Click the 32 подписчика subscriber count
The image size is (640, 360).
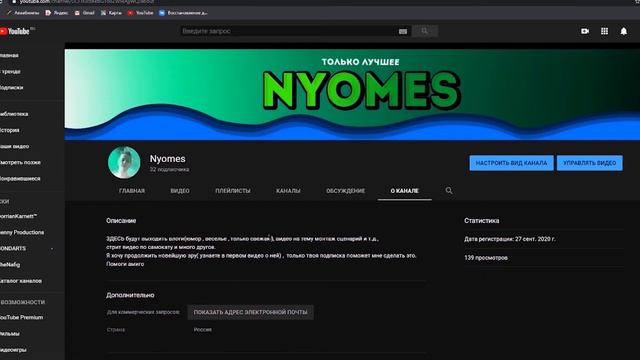click(x=169, y=169)
